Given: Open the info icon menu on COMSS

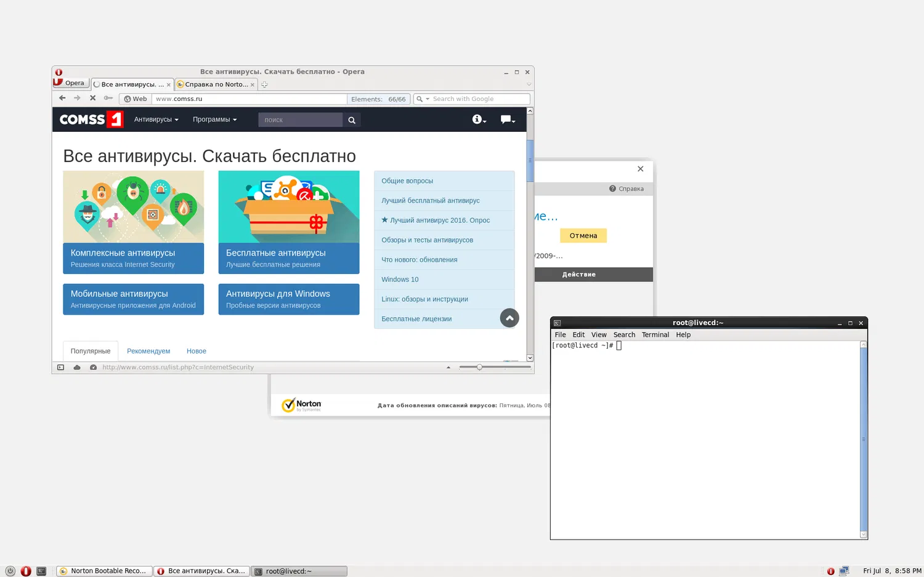Looking at the screenshot, I should pyautogui.click(x=479, y=119).
